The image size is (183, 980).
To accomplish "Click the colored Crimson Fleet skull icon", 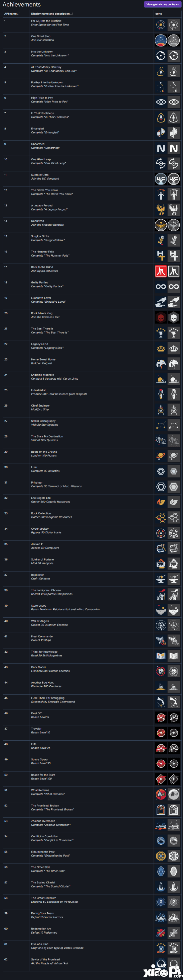I will coord(161,317).
